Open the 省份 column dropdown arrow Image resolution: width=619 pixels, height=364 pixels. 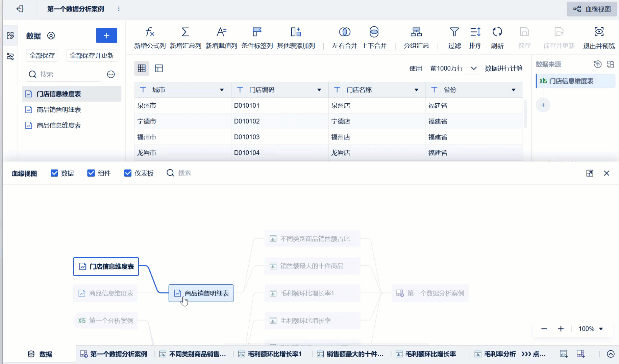coord(513,90)
